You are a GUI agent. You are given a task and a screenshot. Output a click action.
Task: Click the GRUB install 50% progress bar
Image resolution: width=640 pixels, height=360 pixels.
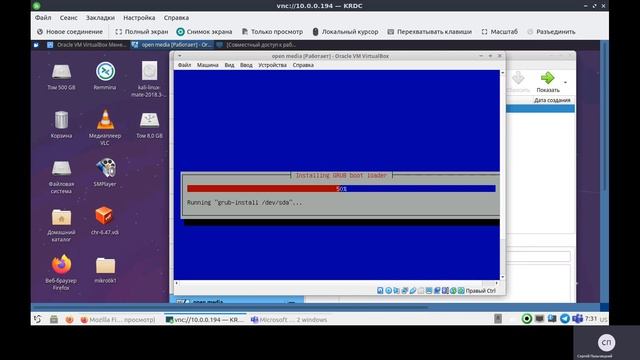pos(341,189)
